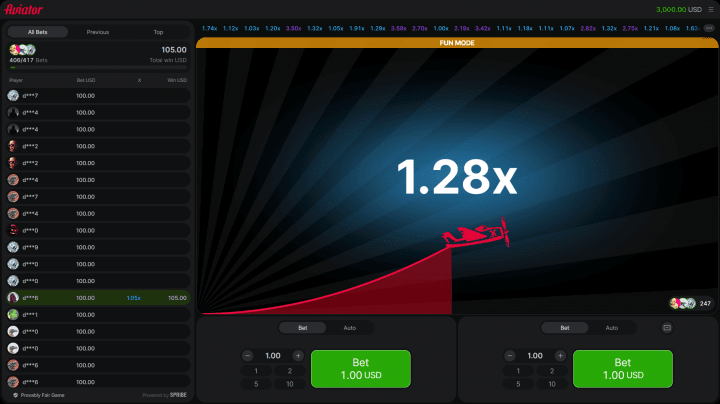The width and height of the screenshot is (720, 404).
Task: Open the 1.00x round in the history
Action: click(x=441, y=28)
